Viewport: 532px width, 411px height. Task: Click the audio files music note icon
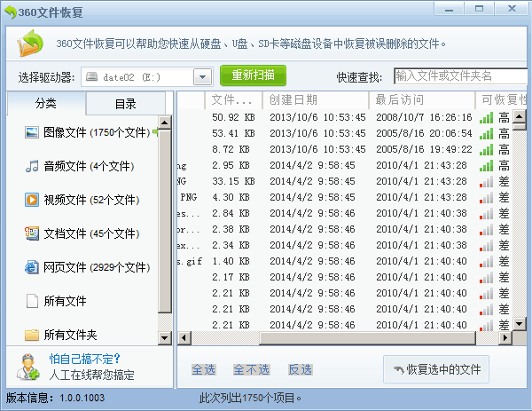point(32,166)
